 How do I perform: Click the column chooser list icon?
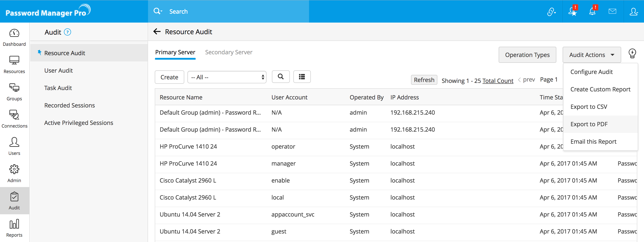click(x=302, y=77)
